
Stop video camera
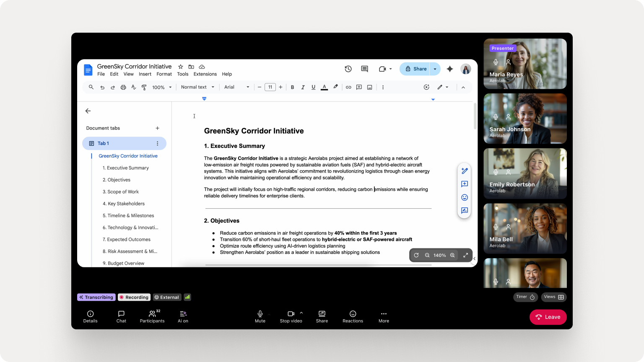point(291,316)
